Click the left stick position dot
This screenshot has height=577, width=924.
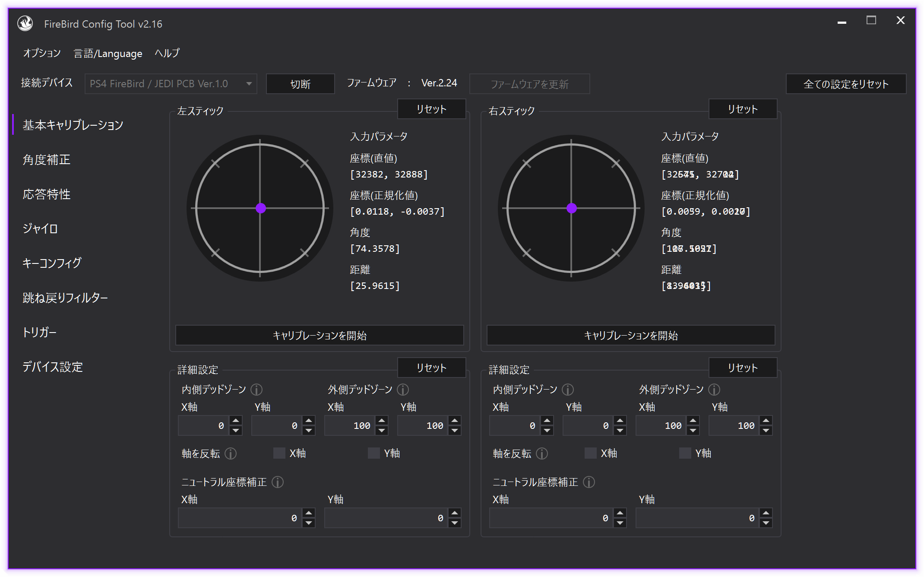point(261,208)
